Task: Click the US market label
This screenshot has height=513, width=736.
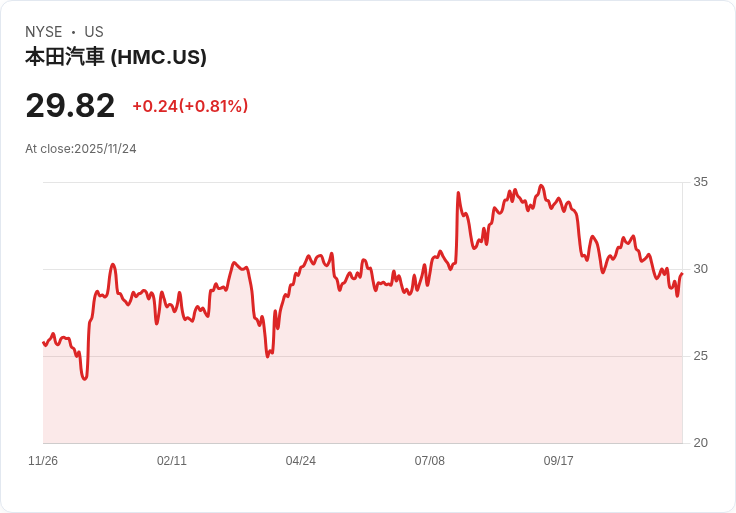Action: coord(94,32)
